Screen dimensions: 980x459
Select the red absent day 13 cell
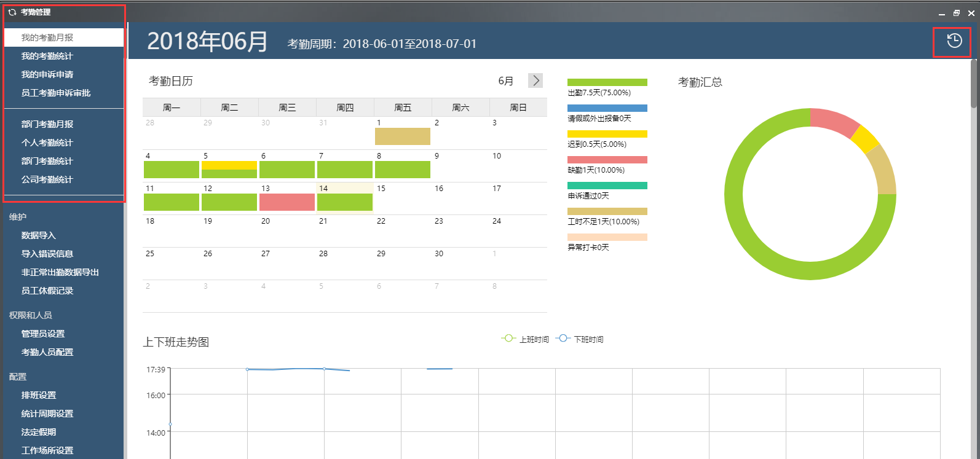click(x=287, y=202)
